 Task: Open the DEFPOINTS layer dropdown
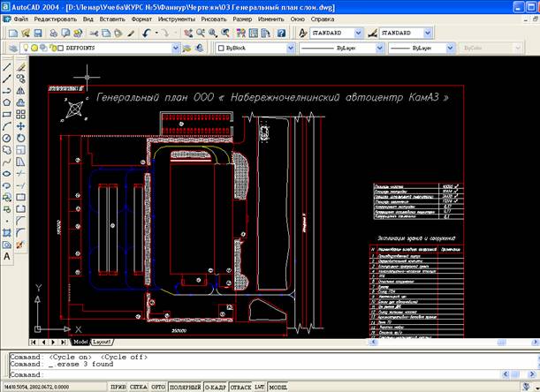point(176,49)
